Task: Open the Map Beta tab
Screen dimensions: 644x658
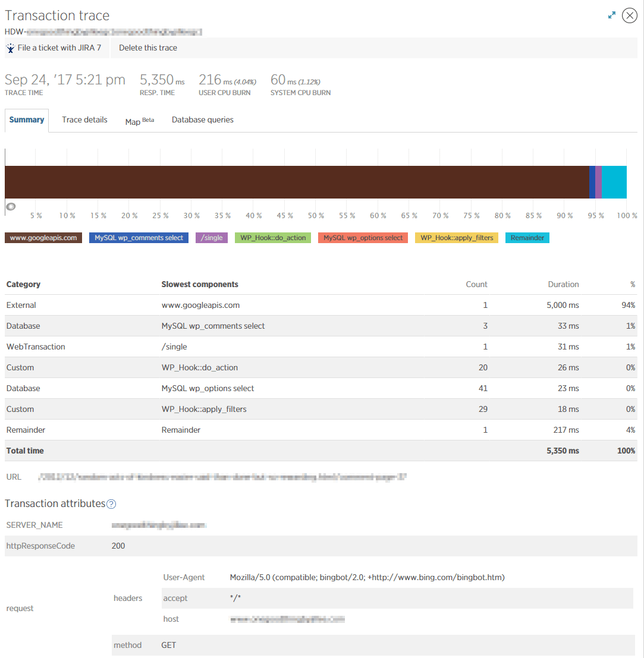Action: pyautogui.click(x=139, y=120)
